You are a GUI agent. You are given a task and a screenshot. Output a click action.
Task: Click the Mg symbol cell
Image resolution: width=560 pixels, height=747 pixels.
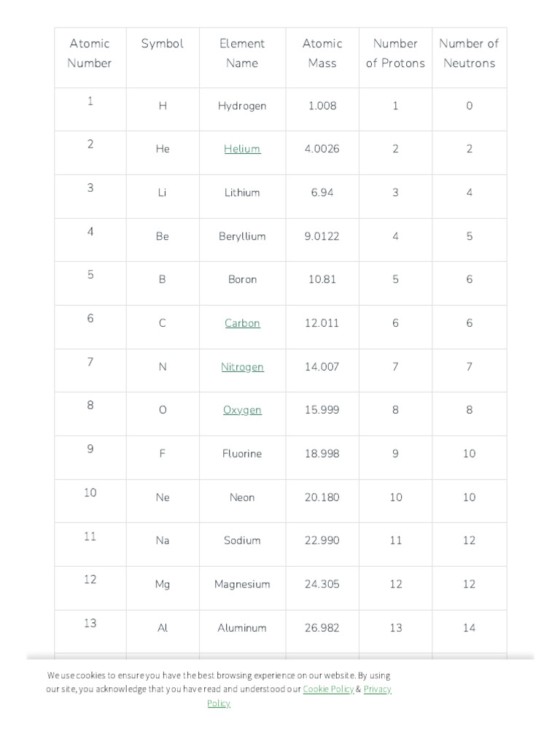click(x=163, y=584)
